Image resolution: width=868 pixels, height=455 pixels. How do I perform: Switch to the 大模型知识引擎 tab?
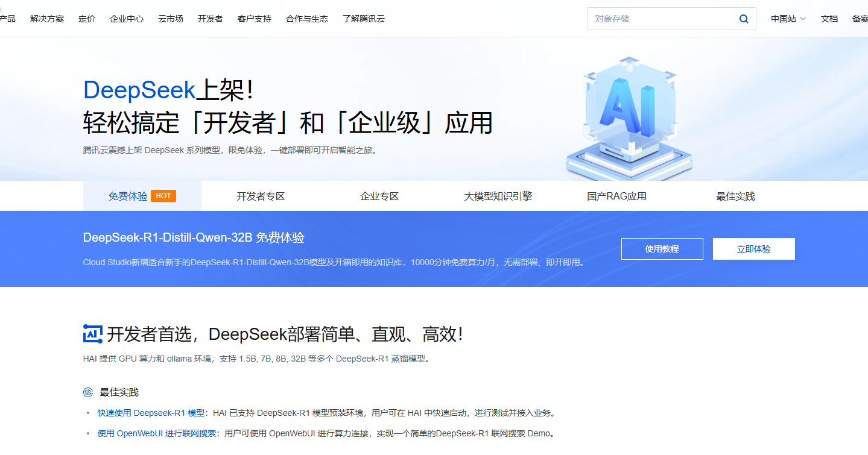pyautogui.click(x=498, y=196)
